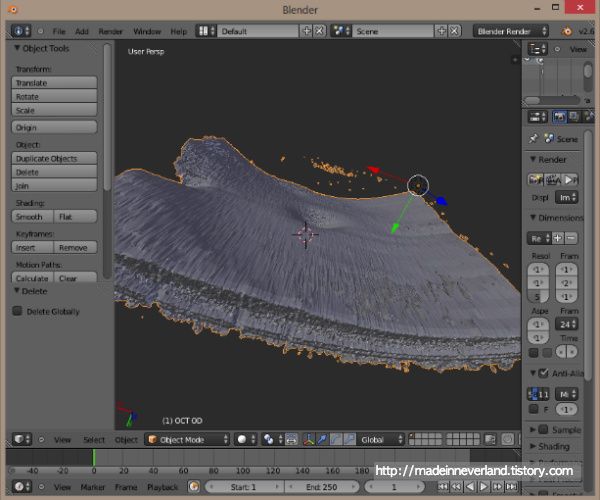This screenshot has width=600, height=500.
Task: Open the Global orientation dropdown
Action: point(380,440)
